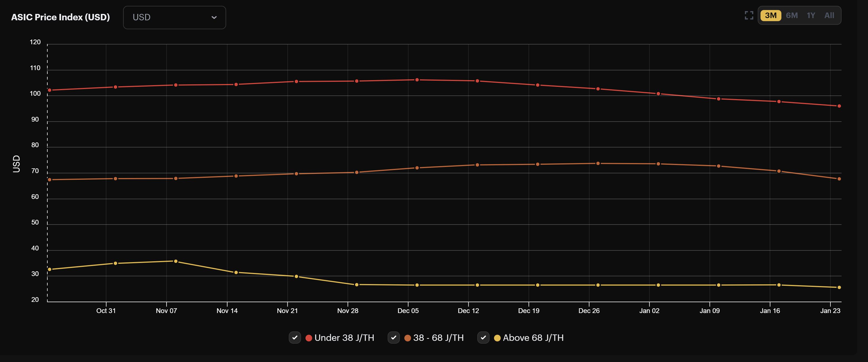Open the fullscreen chart view icon
The image size is (868, 362).
749,16
